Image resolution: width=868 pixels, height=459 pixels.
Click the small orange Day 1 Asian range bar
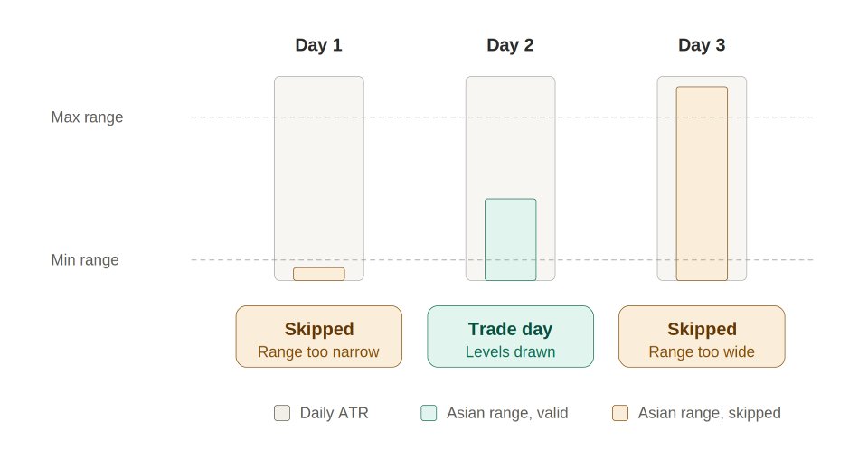coord(319,275)
